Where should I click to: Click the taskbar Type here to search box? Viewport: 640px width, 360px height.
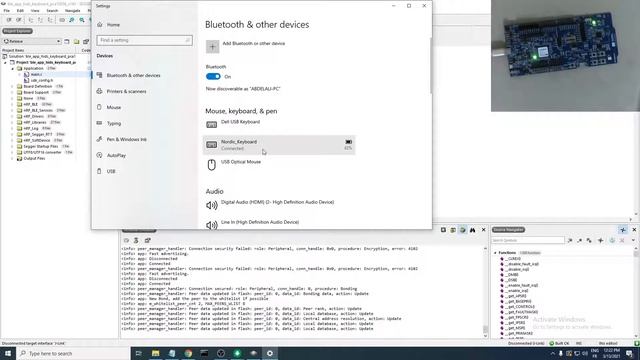point(73,353)
